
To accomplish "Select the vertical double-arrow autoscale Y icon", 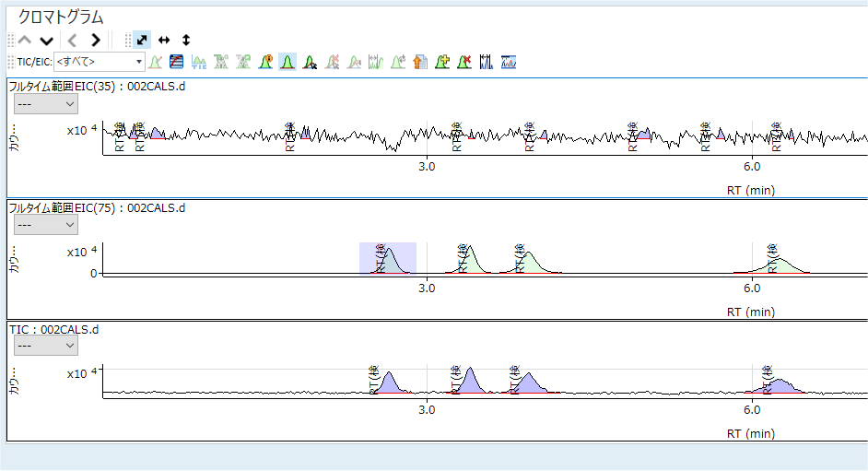I will [186, 40].
